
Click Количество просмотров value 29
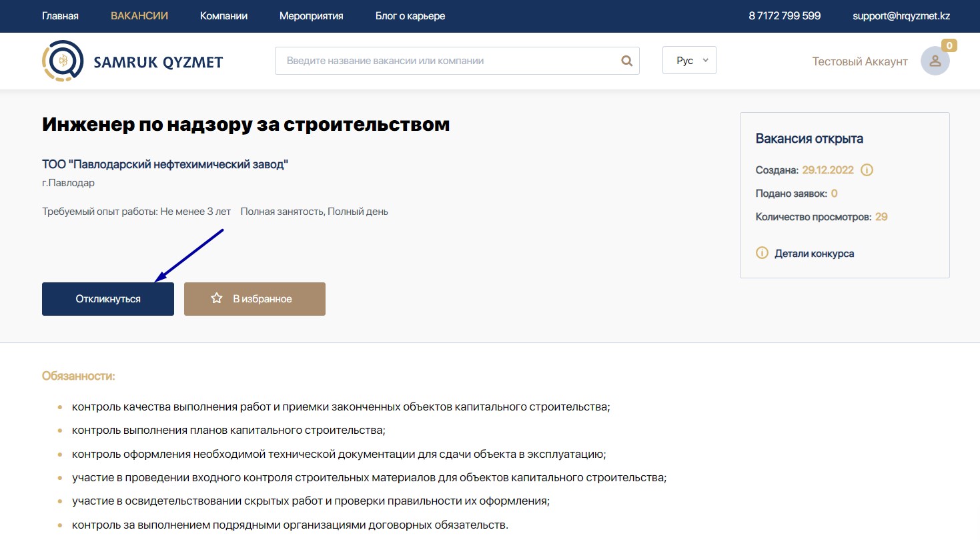pos(881,217)
